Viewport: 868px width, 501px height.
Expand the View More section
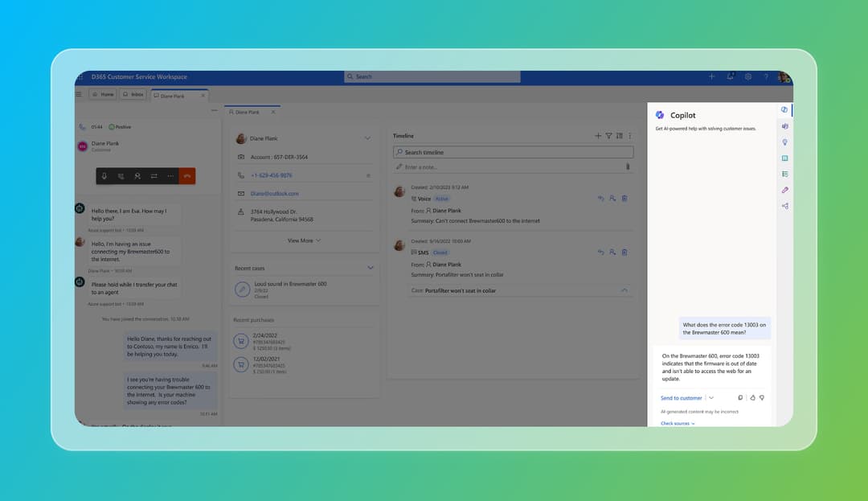pyautogui.click(x=304, y=240)
